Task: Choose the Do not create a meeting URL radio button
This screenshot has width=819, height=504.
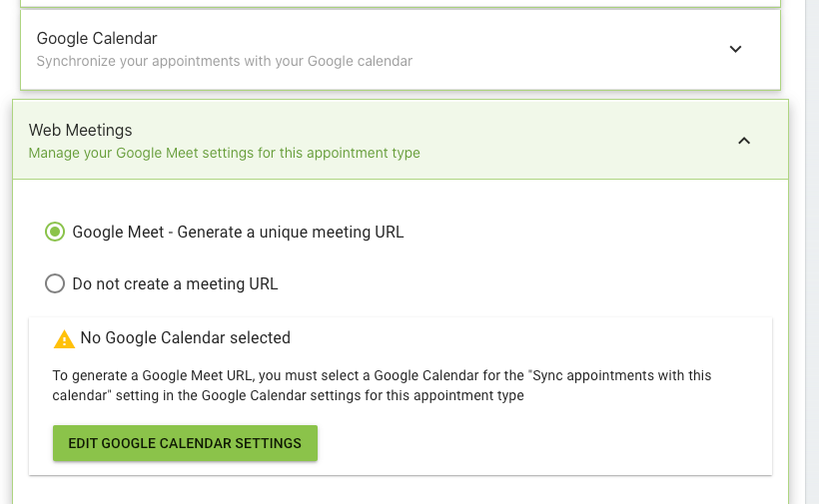Action: (x=55, y=283)
